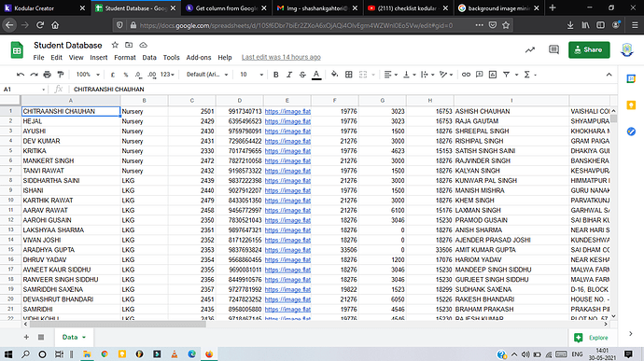This screenshot has height=361, width=644.
Task: Open the Default (Arial) font dropdown
Action: (x=207, y=75)
